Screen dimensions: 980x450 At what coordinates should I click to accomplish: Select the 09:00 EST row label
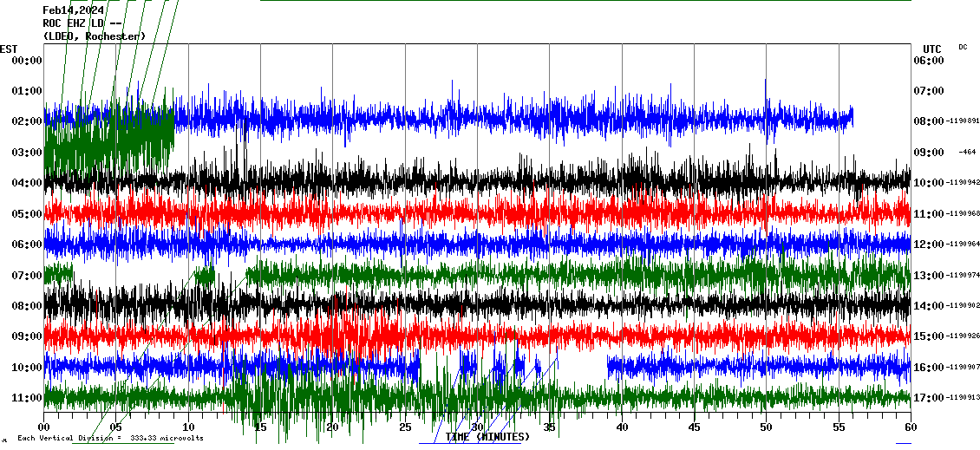27,336
